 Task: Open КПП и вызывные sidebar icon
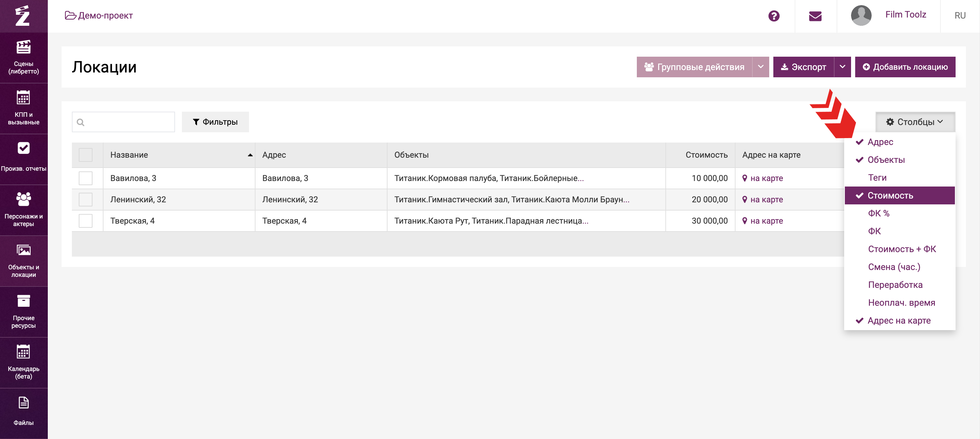24,108
